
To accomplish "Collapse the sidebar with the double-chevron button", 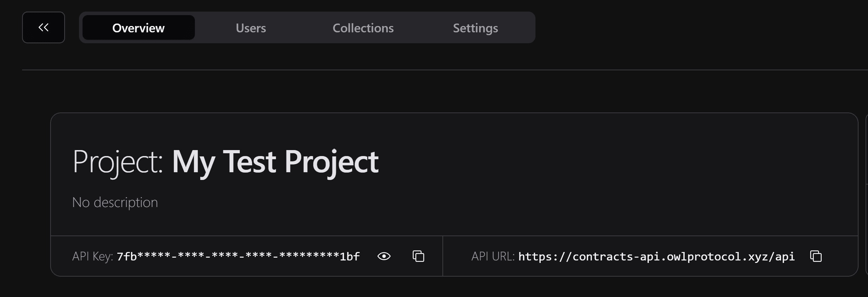I will tap(44, 27).
